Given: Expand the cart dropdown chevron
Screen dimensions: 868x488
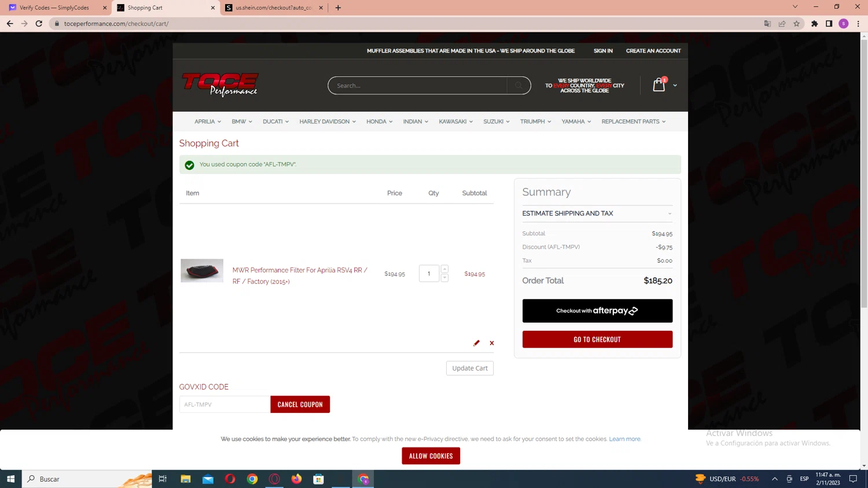Looking at the screenshot, I should tap(675, 86).
